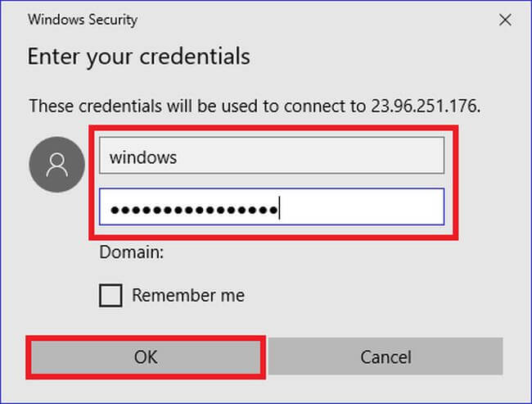This screenshot has height=404, width=532.
Task: Click the word windows in username box
Action: click(x=143, y=157)
